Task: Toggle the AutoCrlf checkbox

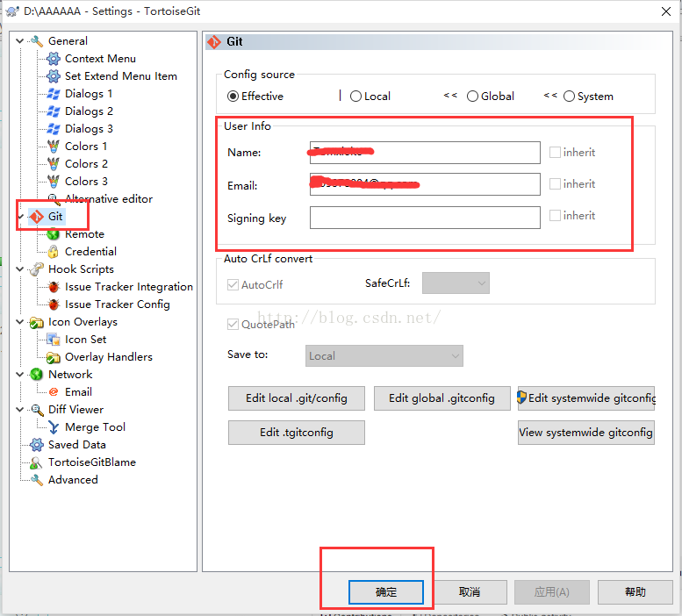Action: [x=233, y=284]
